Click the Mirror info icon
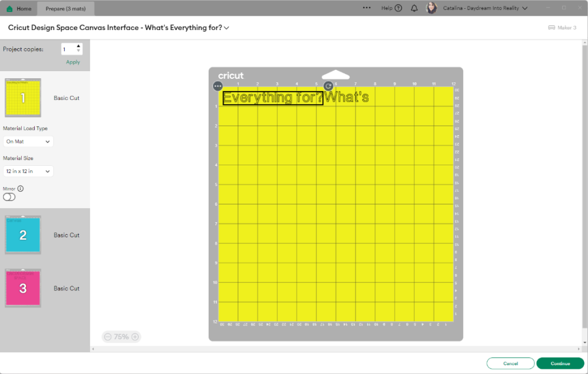Viewport: 588px width, 374px height. click(x=21, y=189)
